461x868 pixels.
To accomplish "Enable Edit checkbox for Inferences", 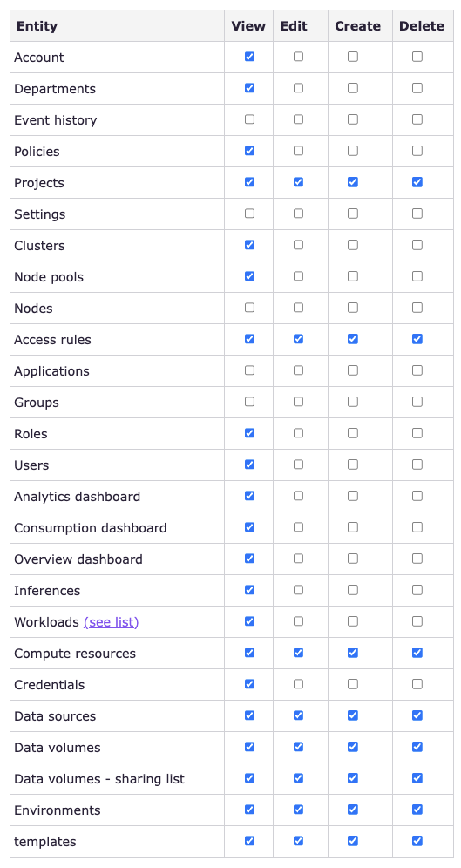I will [298, 589].
